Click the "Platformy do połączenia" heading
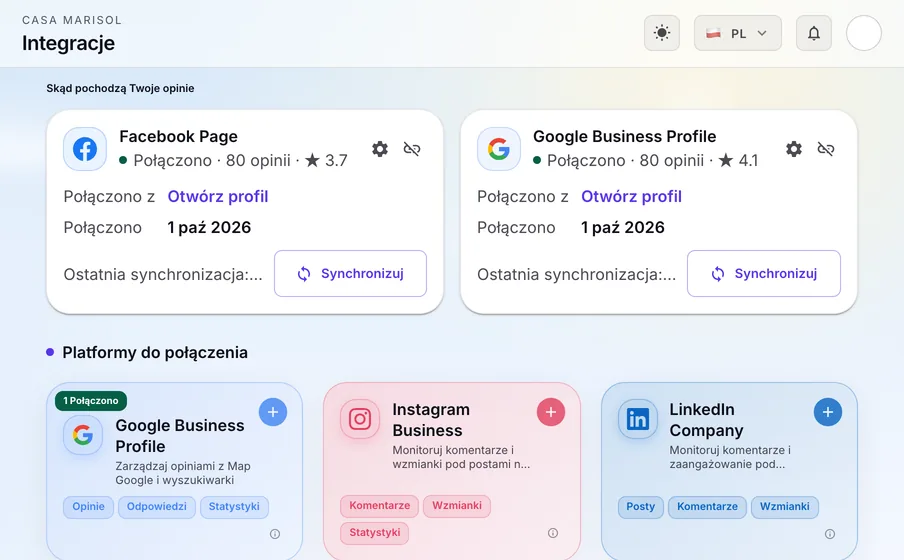The image size is (904, 560). coord(155,352)
